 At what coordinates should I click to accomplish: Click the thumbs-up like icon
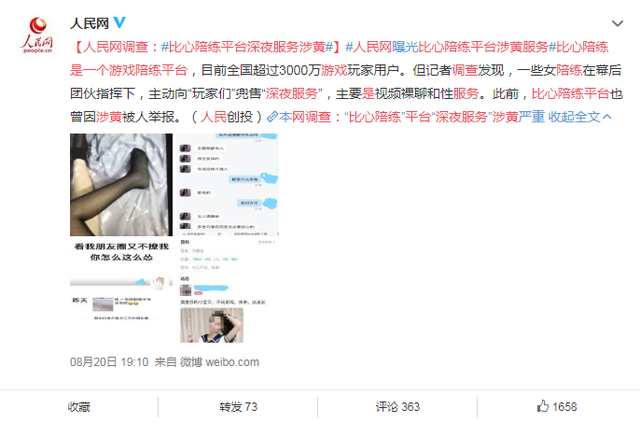pos(542,406)
